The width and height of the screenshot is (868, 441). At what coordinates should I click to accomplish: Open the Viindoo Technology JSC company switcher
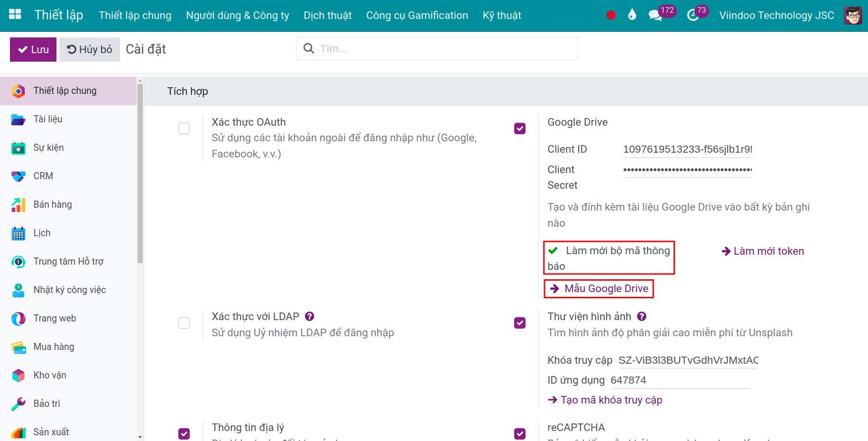tap(776, 16)
